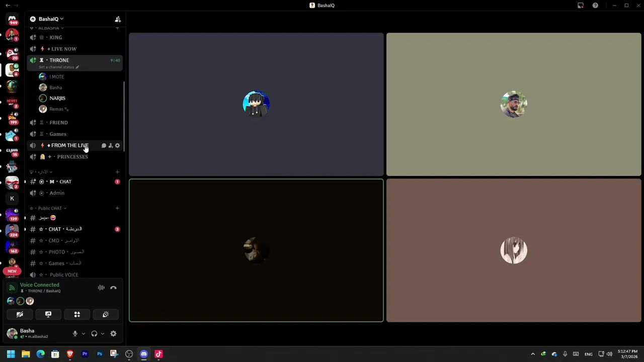Image resolution: width=644 pixels, height=362 pixels.
Task: Open noise suppression waveform options
Action: pos(101,288)
